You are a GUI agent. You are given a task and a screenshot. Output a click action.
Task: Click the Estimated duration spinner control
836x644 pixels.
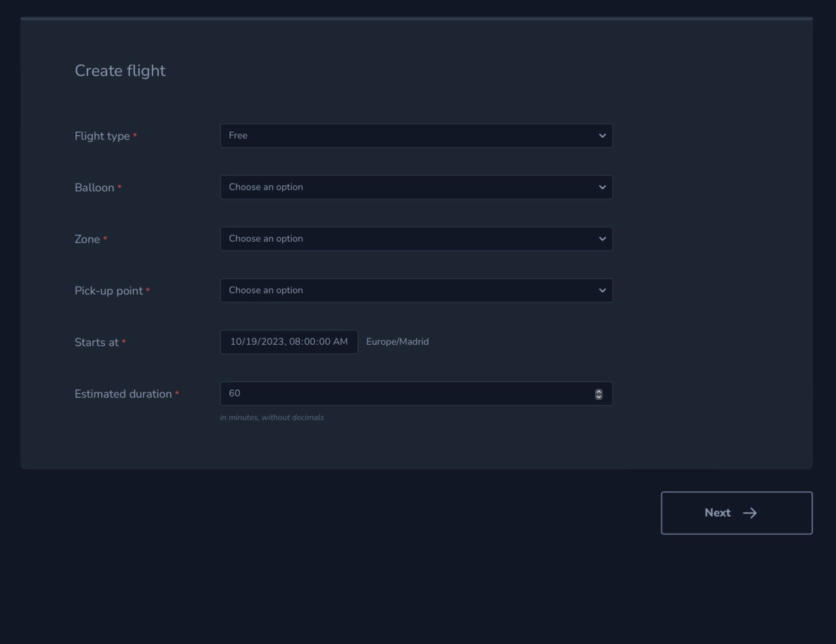pyautogui.click(x=598, y=394)
